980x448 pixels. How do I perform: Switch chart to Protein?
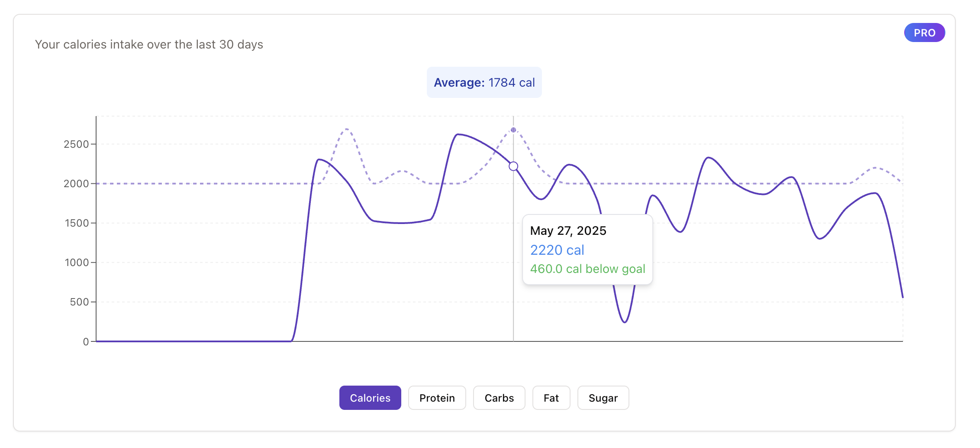pyautogui.click(x=437, y=398)
